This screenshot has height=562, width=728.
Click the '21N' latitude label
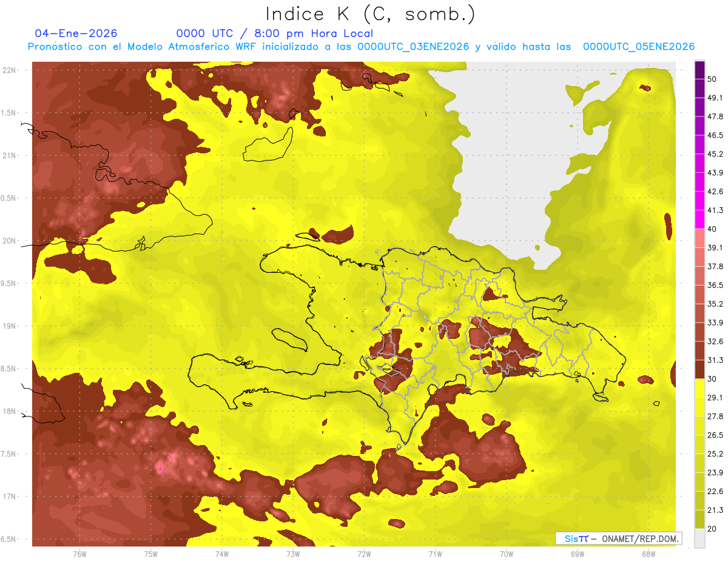coord(10,156)
